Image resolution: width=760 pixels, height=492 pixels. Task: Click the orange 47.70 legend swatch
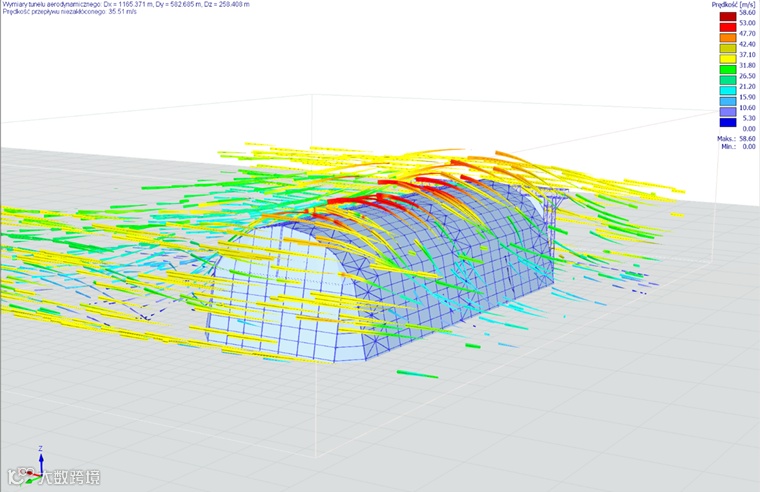pyautogui.click(x=728, y=38)
